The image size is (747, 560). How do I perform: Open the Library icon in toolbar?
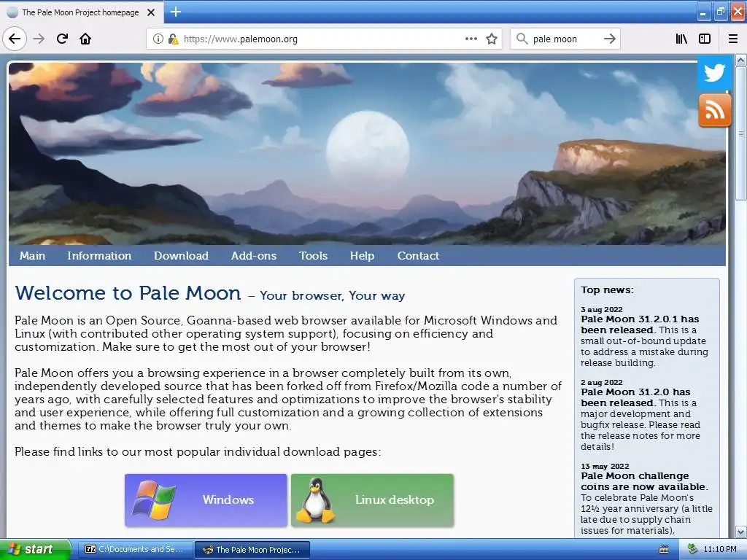coord(681,39)
